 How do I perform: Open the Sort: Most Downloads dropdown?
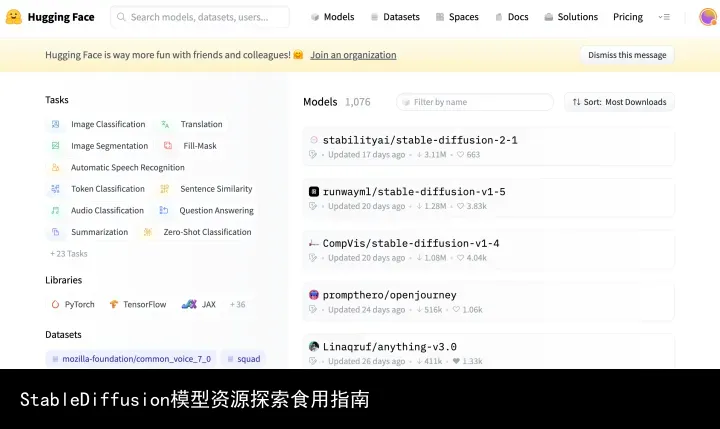[x=619, y=102]
